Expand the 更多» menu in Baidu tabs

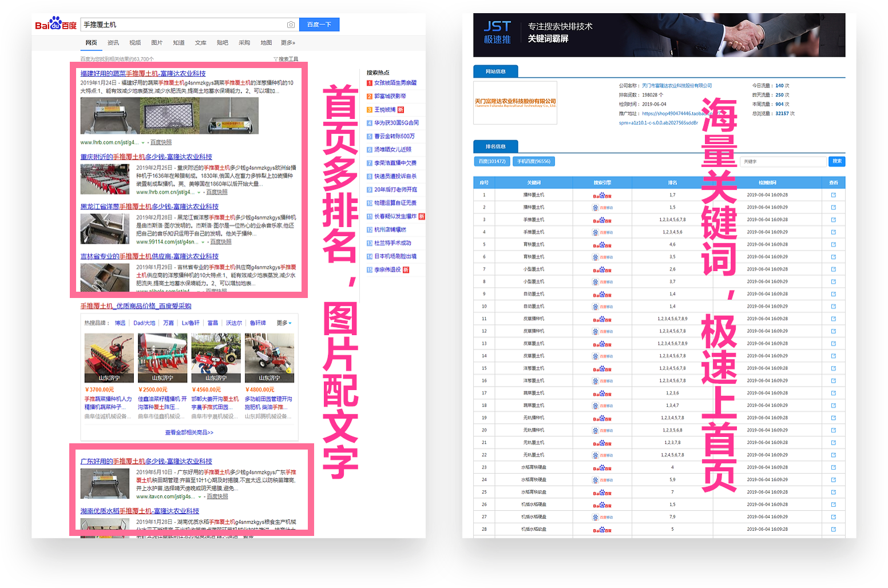[x=288, y=43]
